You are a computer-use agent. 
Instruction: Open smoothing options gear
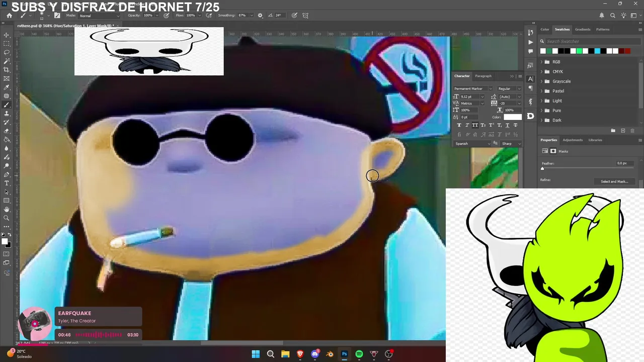click(260, 16)
